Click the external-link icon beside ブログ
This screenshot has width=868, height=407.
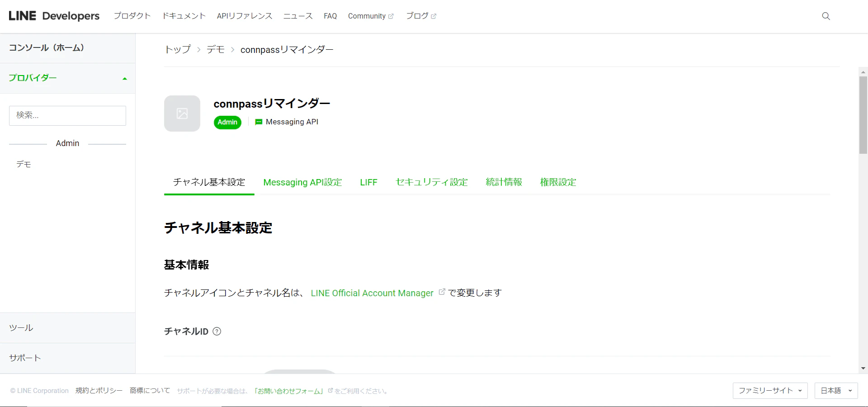coord(434,16)
